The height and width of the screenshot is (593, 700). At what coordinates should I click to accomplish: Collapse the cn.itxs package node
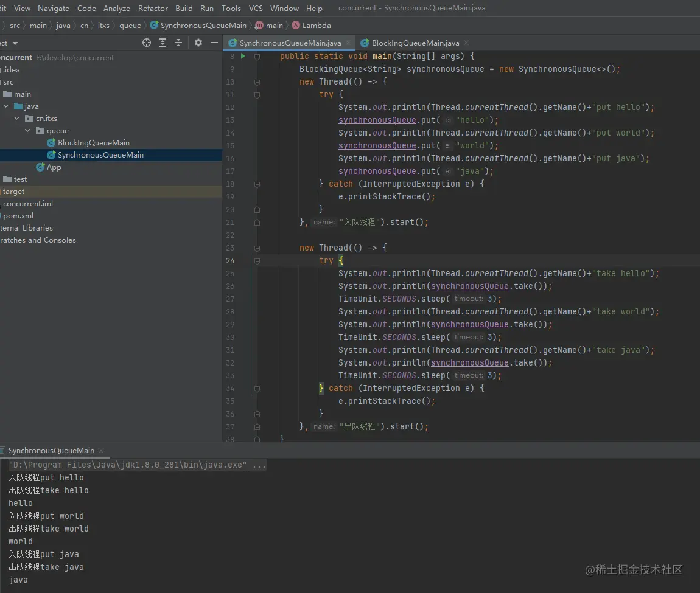pyautogui.click(x=17, y=119)
